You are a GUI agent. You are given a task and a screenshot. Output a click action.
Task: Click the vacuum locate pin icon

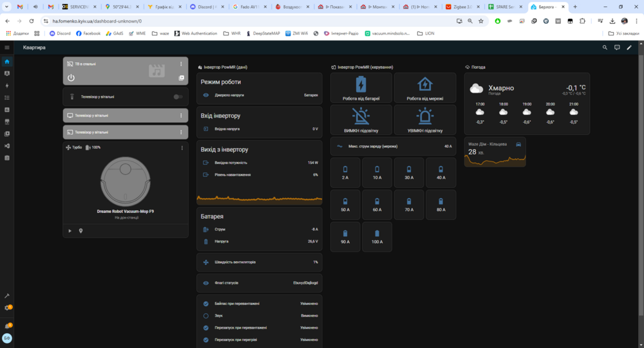(x=80, y=230)
